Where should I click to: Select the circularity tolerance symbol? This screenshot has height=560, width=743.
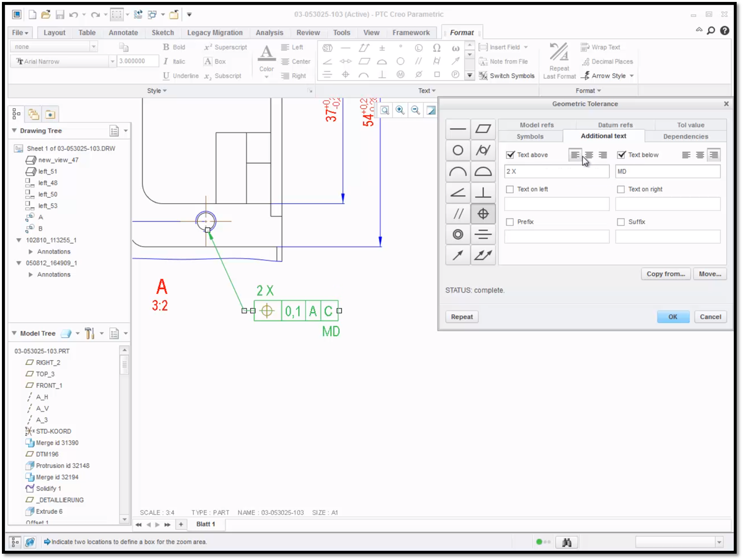pos(458,150)
